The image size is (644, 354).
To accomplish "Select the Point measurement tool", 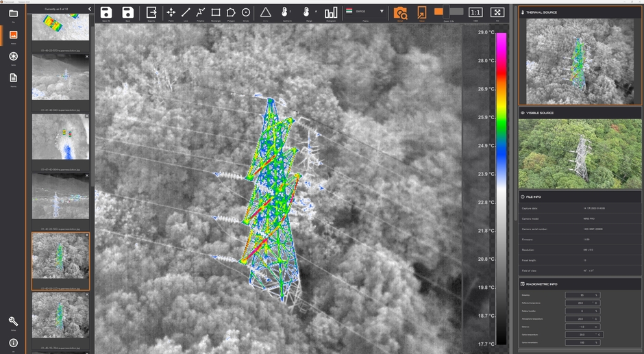I will [171, 13].
